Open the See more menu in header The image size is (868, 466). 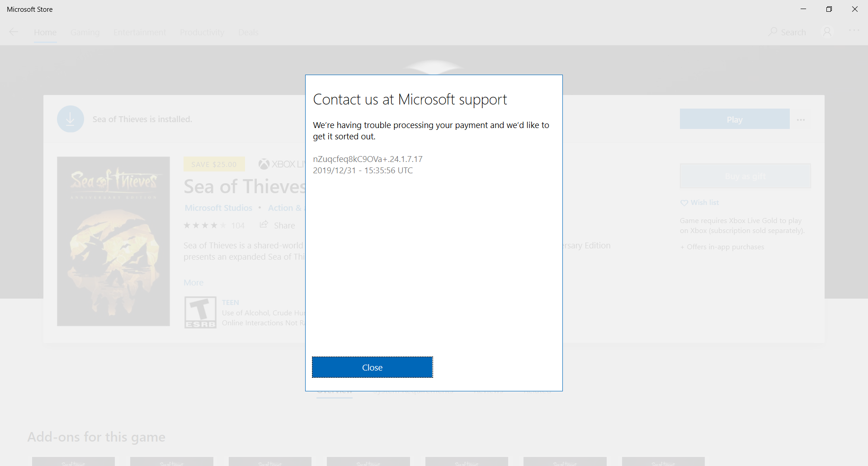[x=854, y=31]
